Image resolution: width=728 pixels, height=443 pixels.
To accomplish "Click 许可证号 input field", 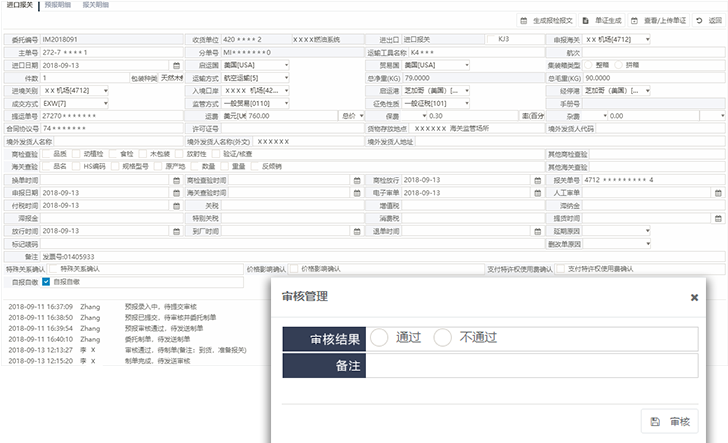I will pyautogui.click(x=292, y=129).
